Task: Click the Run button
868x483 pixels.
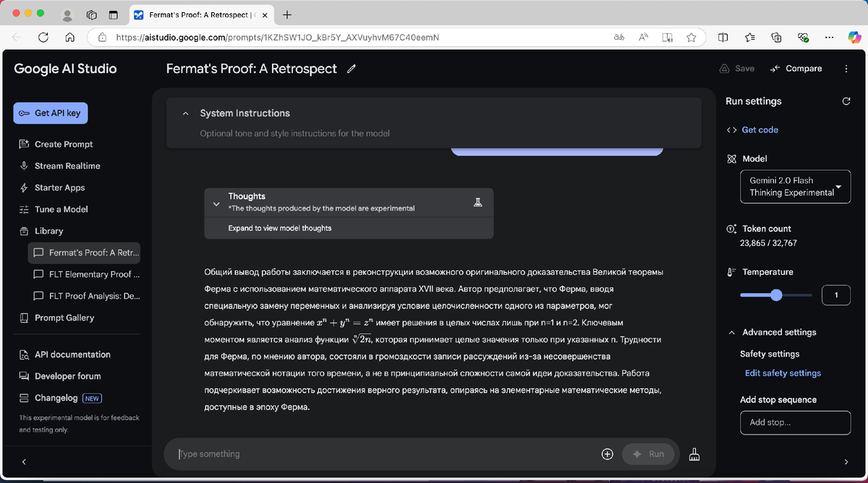Action: [648, 454]
